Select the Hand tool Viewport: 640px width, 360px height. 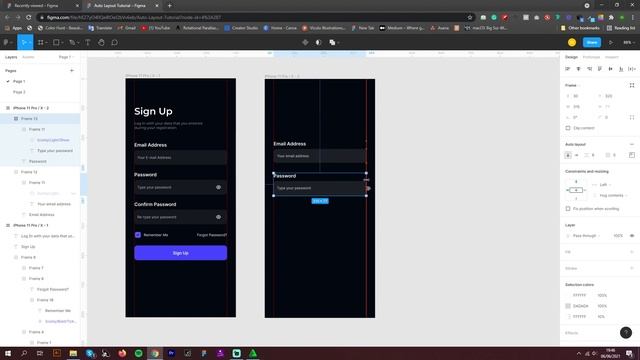pyautogui.click(x=101, y=42)
